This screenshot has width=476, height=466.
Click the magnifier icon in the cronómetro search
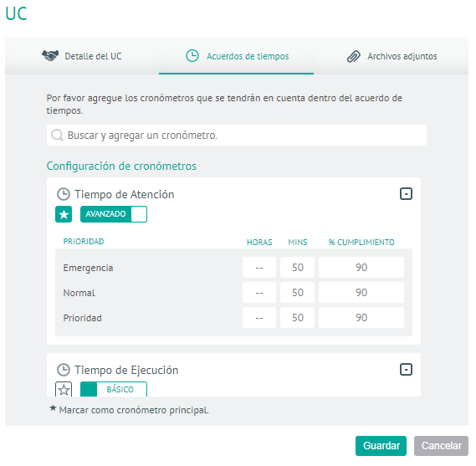(57, 135)
